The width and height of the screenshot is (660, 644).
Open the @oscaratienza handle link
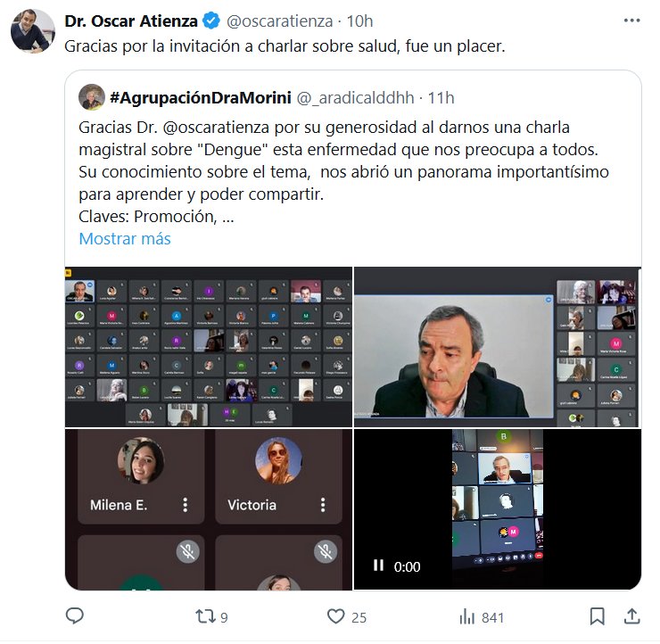click(x=279, y=21)
